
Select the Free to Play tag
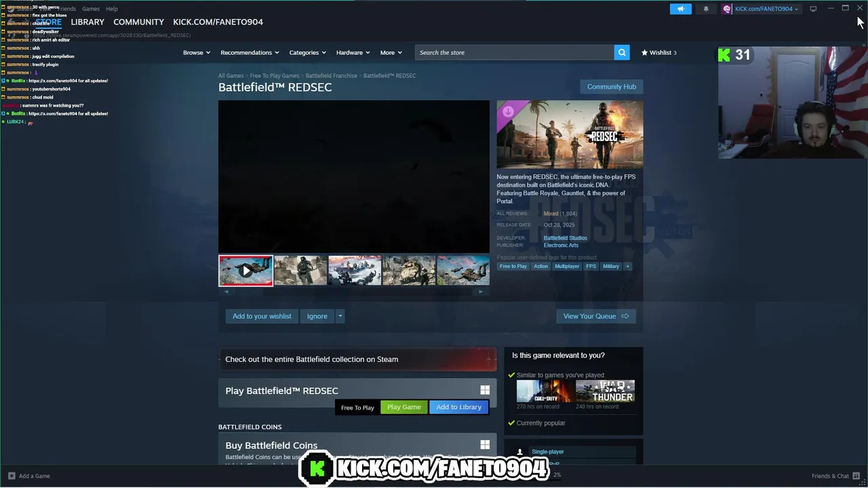[513, 266]
